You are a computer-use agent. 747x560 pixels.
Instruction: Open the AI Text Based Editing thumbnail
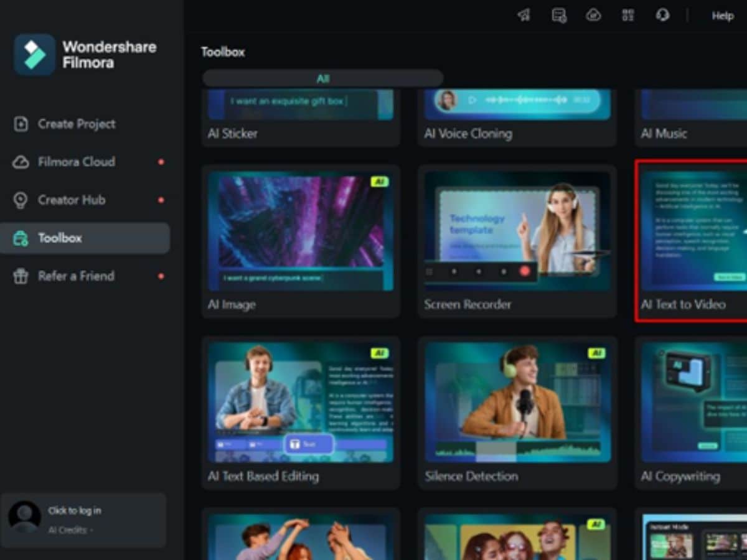click(x=301, y=402)
